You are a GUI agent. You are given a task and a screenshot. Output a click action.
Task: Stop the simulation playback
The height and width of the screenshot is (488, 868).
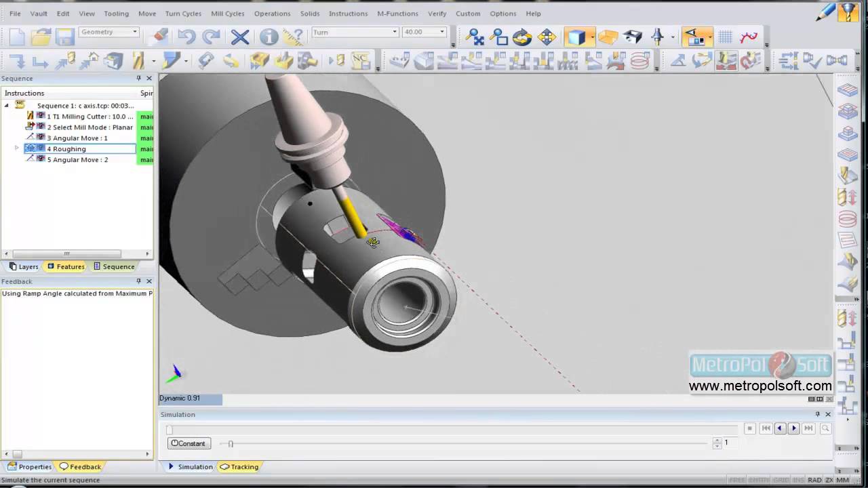(749, 428)
